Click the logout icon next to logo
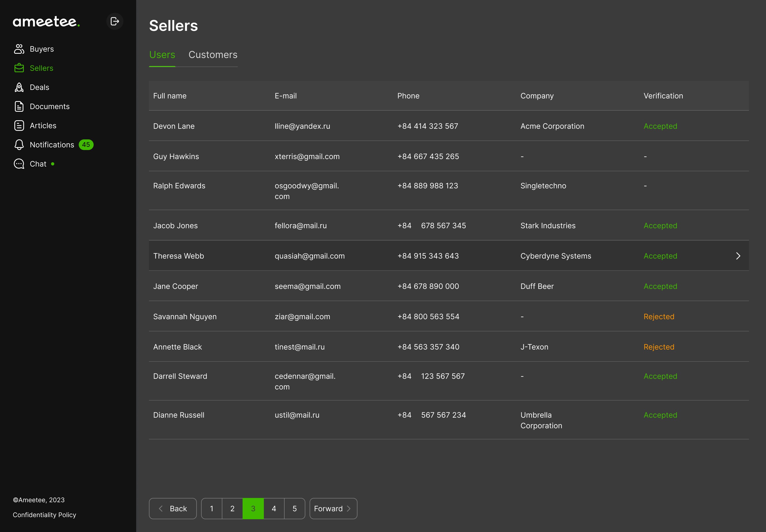This screenshot has height=532, width=766. pyautogui.click(x=115, y=21)
